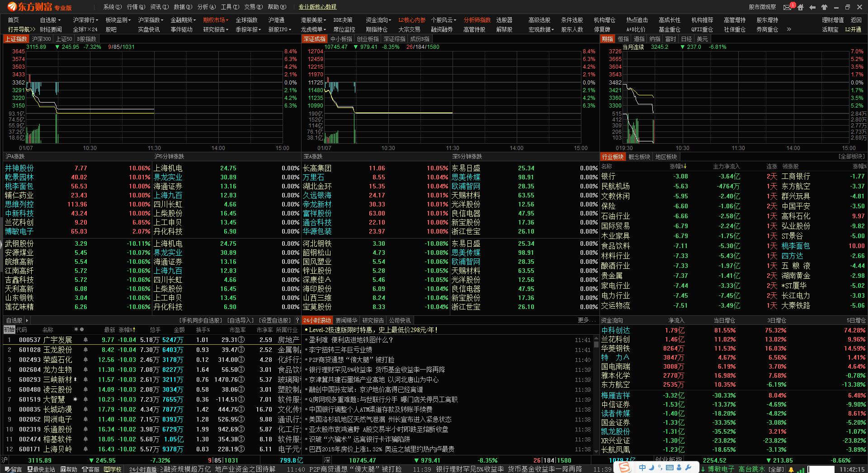Screen dimensions: 868x473
Task: Switch to the 概念板块 tab
Action: [639, 157]
